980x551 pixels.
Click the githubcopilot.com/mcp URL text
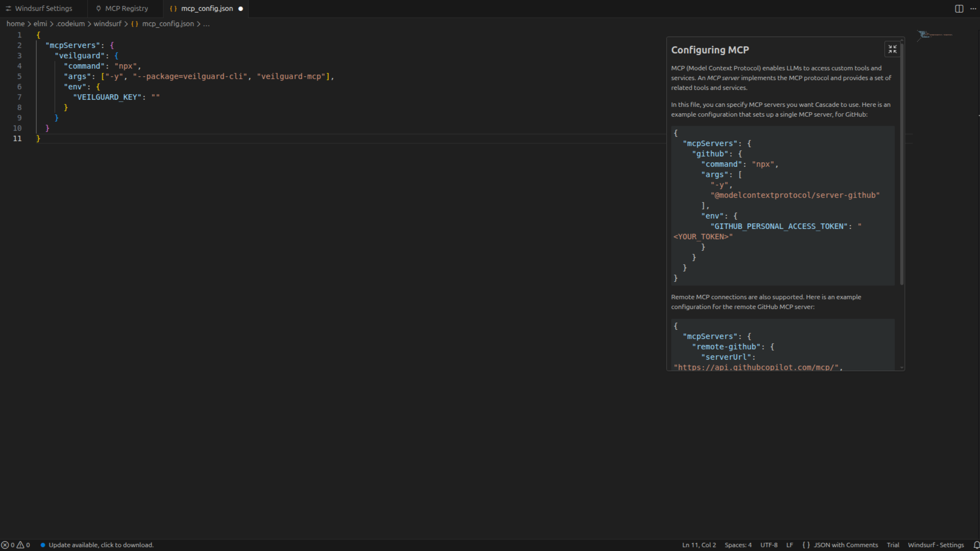[756, 367]
